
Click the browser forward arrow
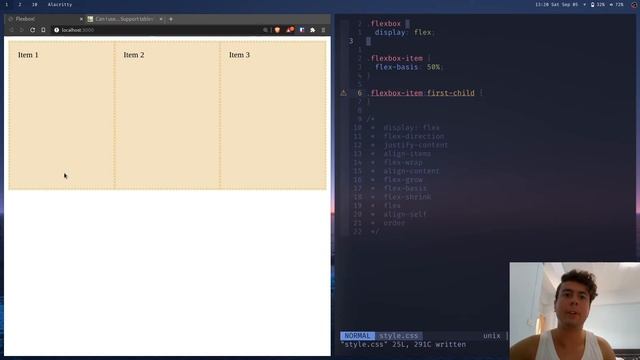click(22, 30)
